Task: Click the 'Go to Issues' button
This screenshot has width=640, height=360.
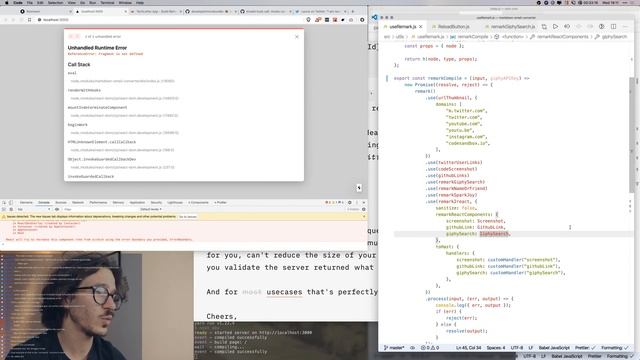Action: pyautogui.click(x=188, y=217)
